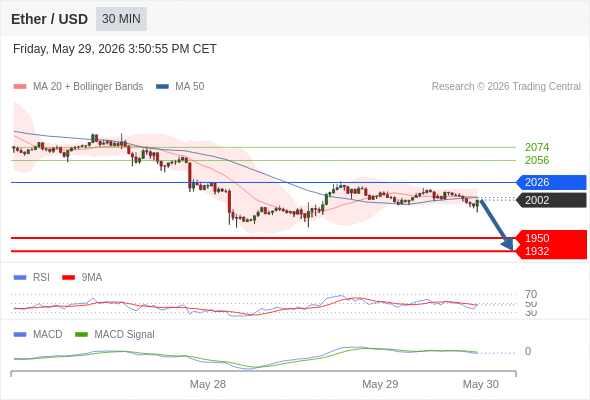Click the red 1932 support price tag
The height and width of the screenshot is (400, 590).
coord(551,251)
